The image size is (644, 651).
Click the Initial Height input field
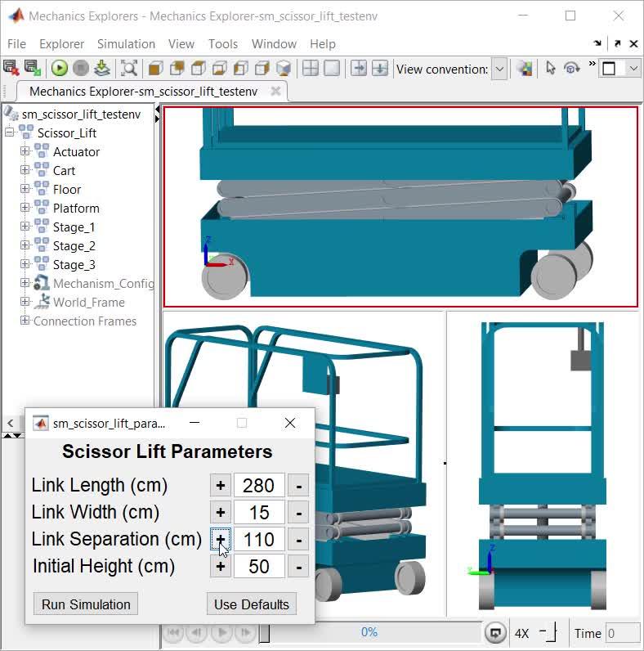click(x=259, y=566)
